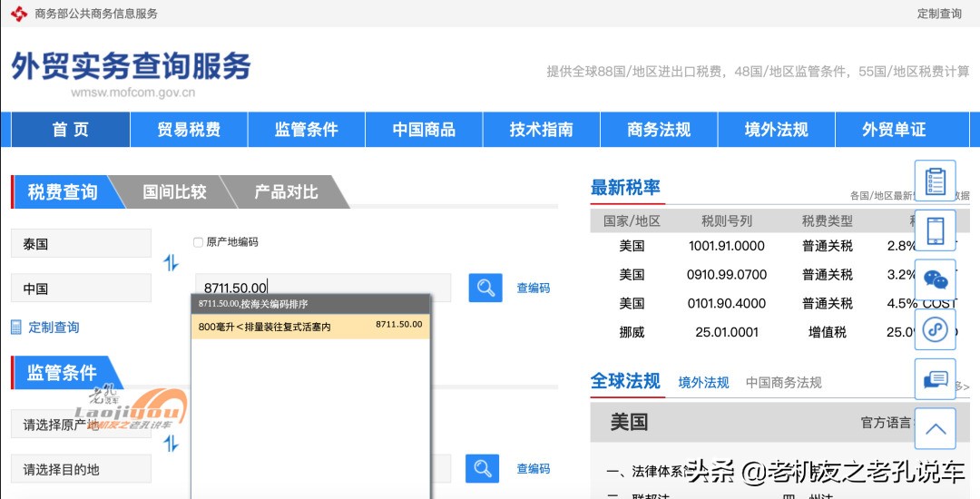
Task: Click the red MOFCOM logo icon
Action: pos(19,13)
